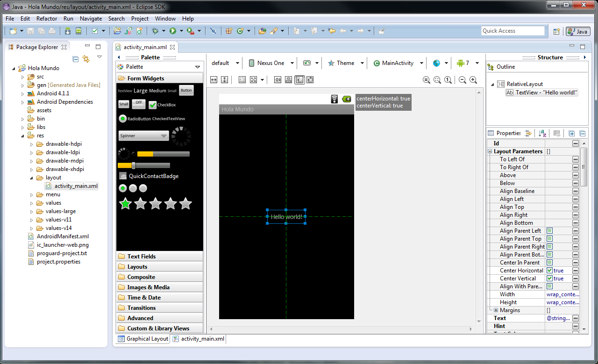This screenshot has width=598, height=364.
Task: Open the Theme selector dropdown
Action: pyautogui.click(x=363, y=63)
